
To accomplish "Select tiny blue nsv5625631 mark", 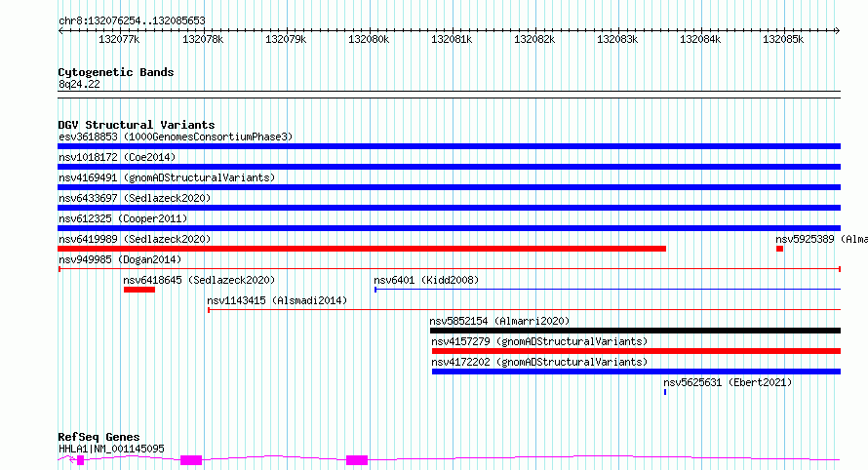I will 665,392.
